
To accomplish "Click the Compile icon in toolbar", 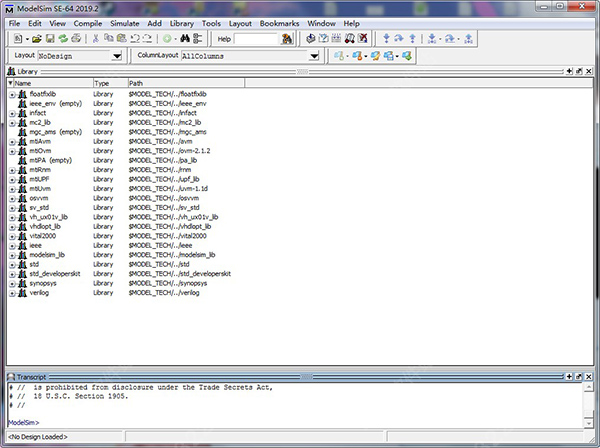I will (311, 38).
